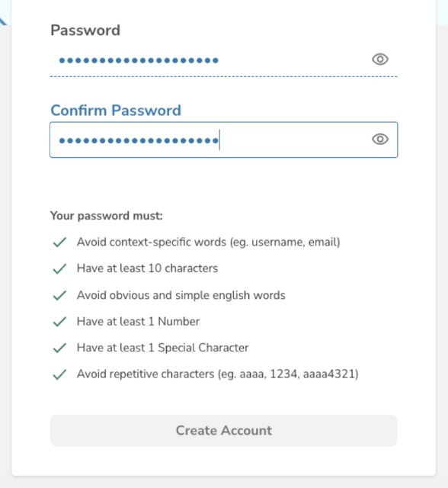Click 'Have at least 10 characters' text
The height and width of the screenshot is (488, 448).
point(147,268)
